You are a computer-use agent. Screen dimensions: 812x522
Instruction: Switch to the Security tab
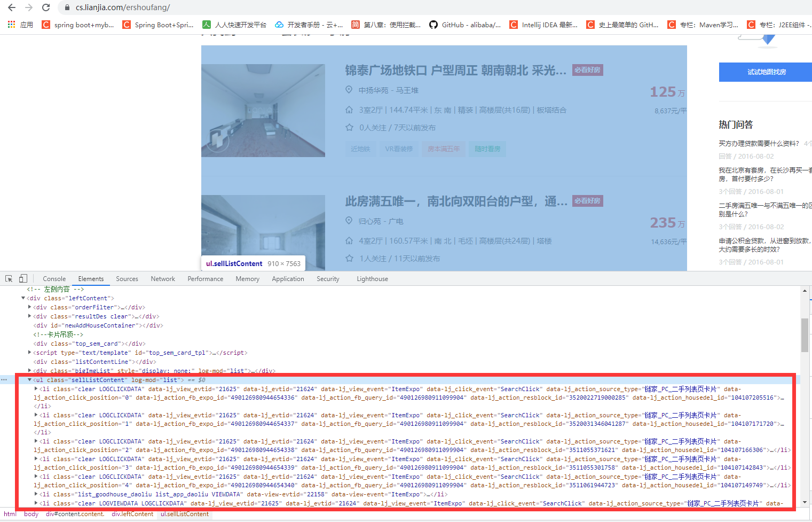328,279
